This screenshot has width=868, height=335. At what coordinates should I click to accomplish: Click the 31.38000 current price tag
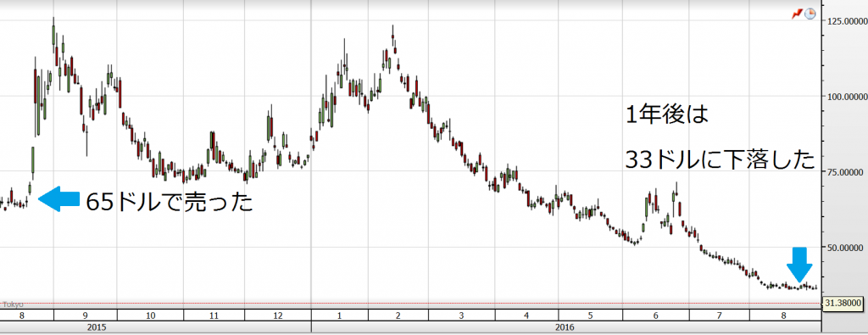pos(843,303)
